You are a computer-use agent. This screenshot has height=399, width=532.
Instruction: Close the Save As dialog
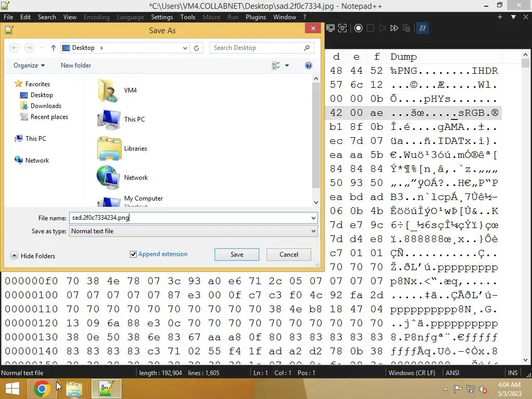(313, 29)
